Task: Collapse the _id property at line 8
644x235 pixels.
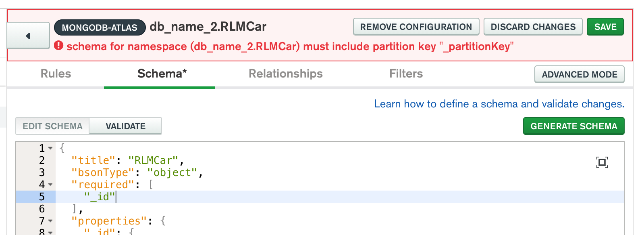Action: pos(50,232)
